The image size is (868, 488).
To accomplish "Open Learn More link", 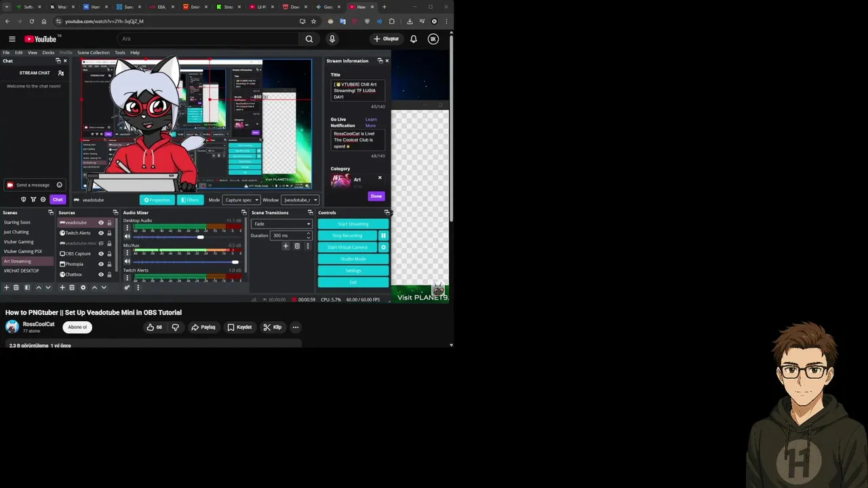I will tap(371, 122).
